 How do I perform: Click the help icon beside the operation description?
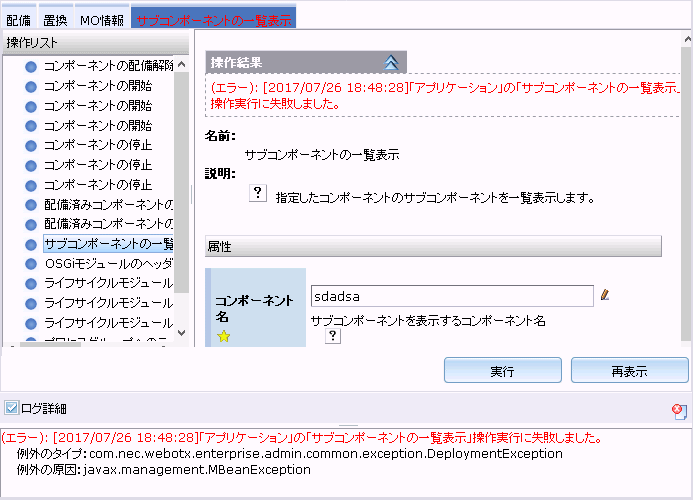point(258,194)
